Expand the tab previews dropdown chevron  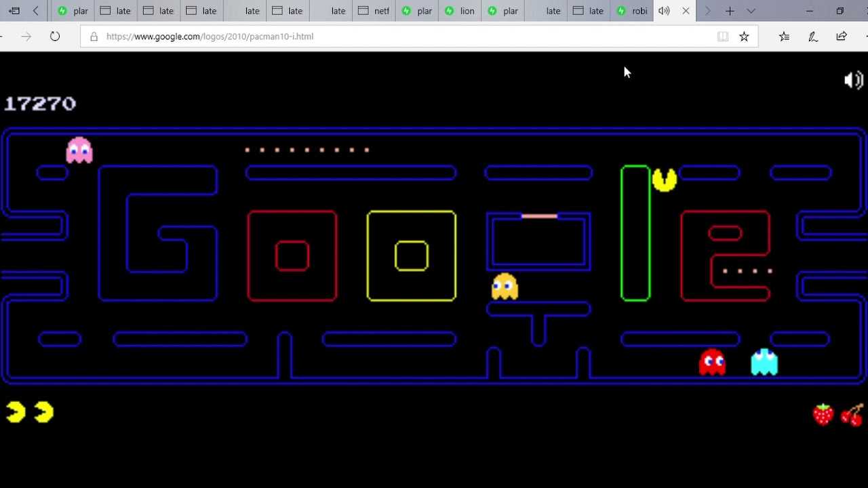[751, 11]
